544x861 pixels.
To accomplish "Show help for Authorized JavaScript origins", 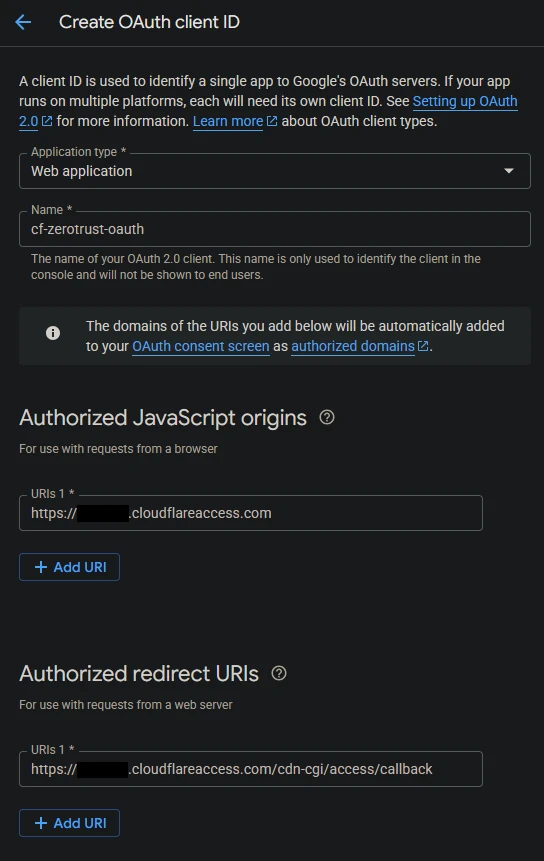I will click(327, 417).
